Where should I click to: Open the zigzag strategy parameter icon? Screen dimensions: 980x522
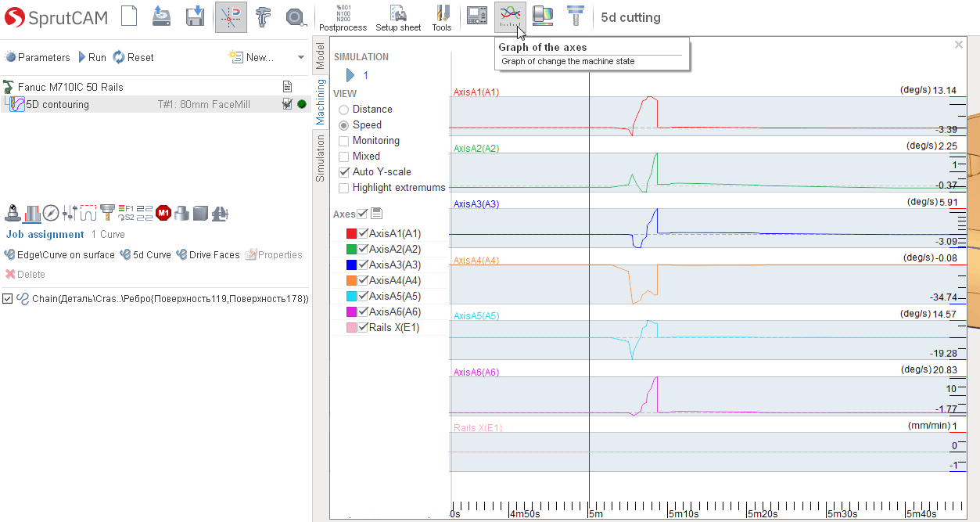click(88, 212)
